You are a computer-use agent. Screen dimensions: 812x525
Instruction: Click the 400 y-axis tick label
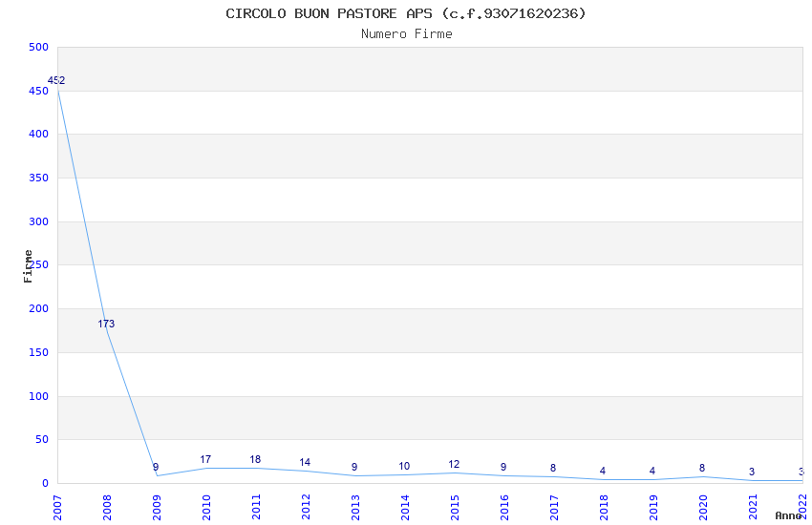(39, 134)
